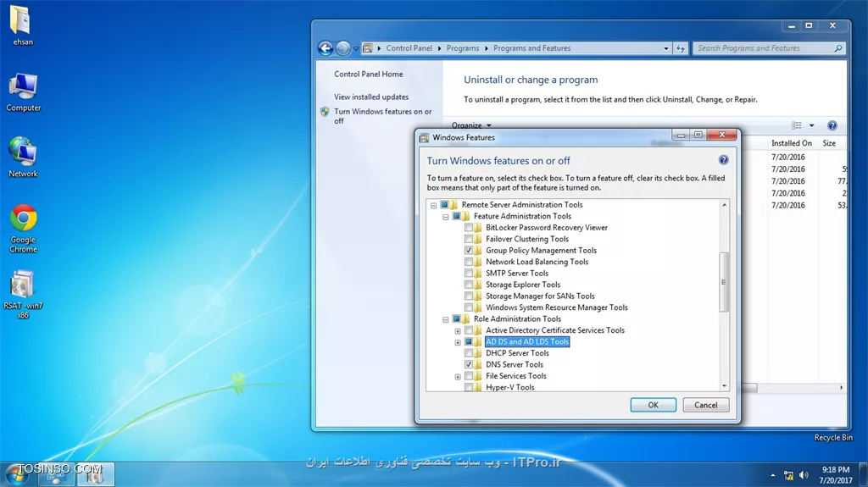Click the Start button orb
868x487 pixels.
[15, 474]
